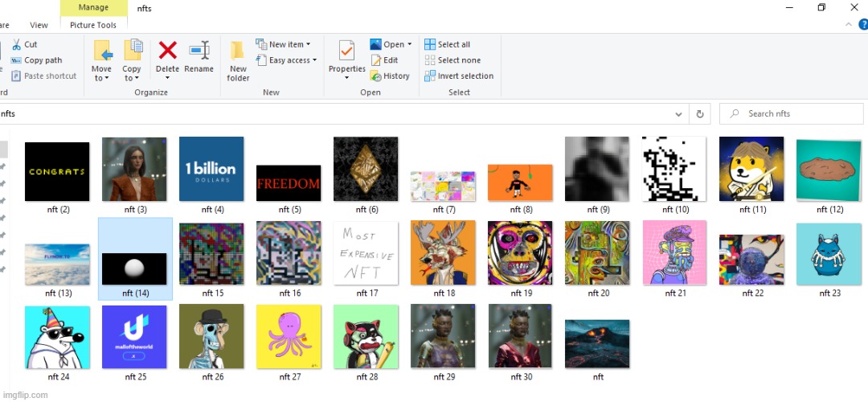
Task: Click the Paste shortcut command
Action: point(43,76)
